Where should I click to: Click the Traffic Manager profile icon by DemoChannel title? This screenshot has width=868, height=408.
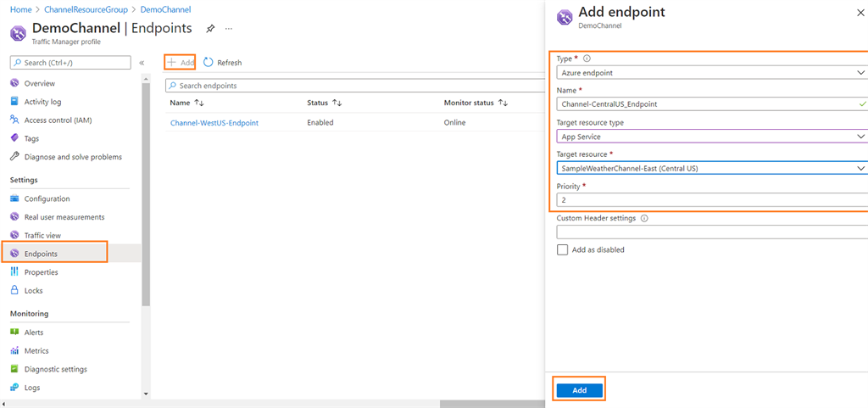[19, 33]
